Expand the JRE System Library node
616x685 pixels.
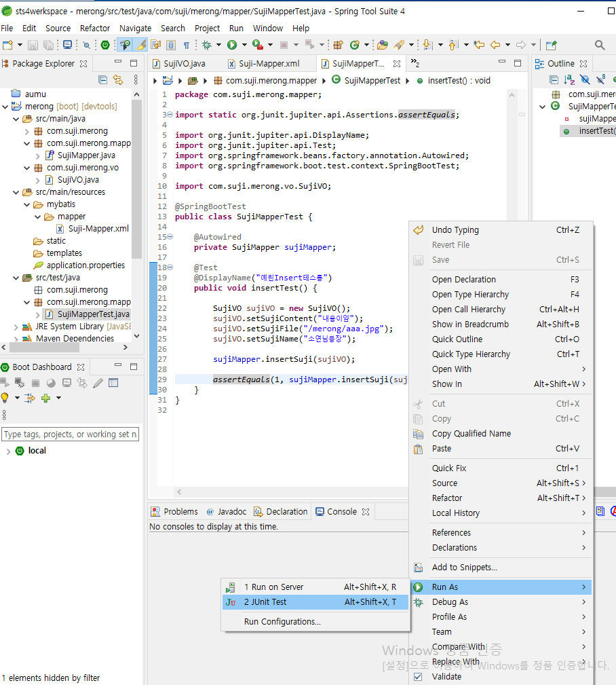16,327
